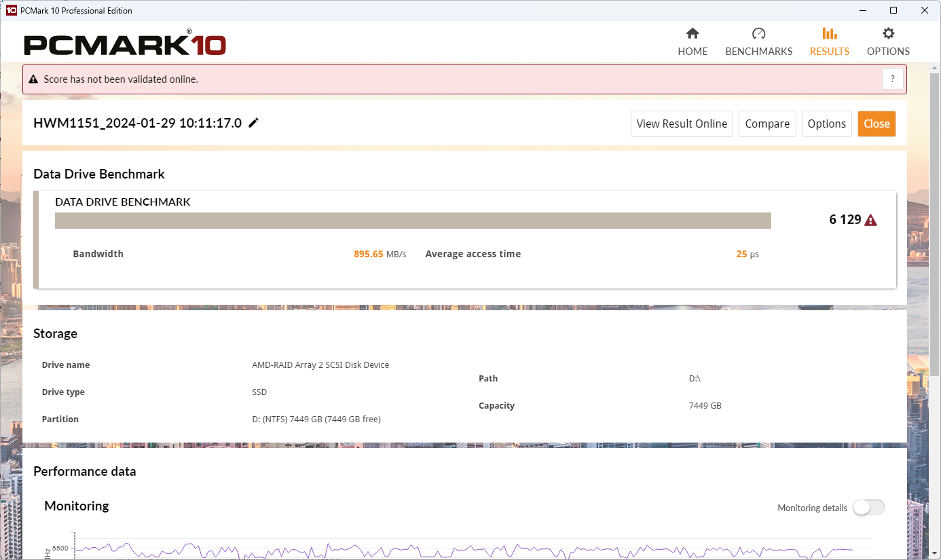Click View Result Online button
Screen dimensions: 941x560
[682, 124]
